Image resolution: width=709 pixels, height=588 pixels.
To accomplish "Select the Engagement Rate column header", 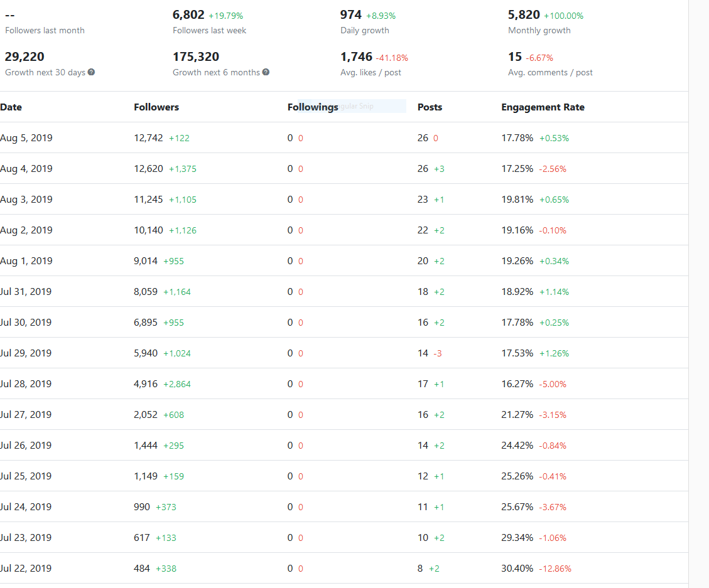I will tap(543, 107).
